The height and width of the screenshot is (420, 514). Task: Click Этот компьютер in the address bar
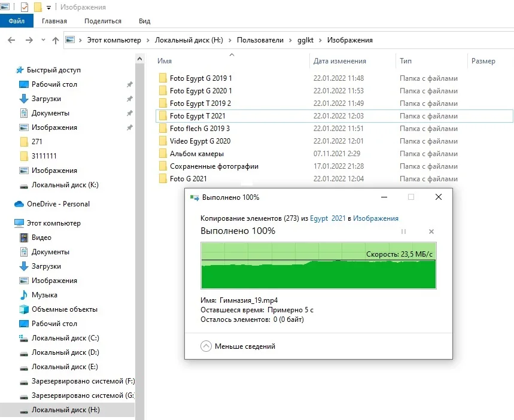tap(114, 40)
